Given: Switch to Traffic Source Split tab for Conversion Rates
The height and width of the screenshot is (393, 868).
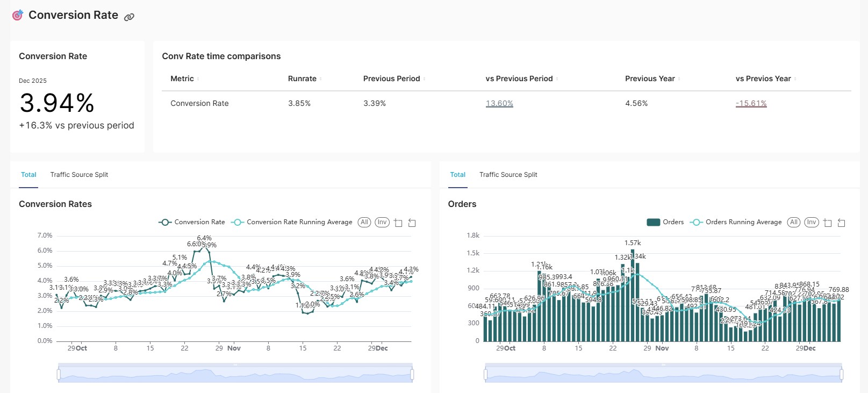Looking at the screenshot, I should [x=79, y=175].
